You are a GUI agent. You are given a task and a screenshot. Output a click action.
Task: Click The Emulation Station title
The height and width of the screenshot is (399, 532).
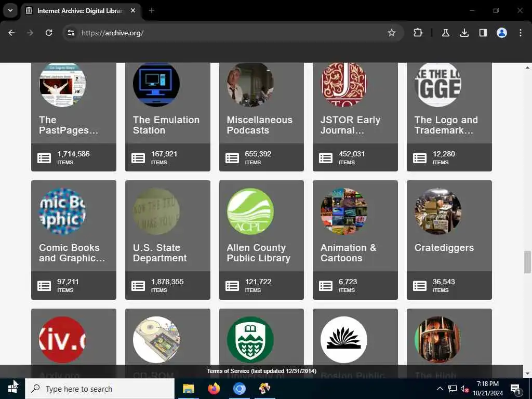[x=166, y=125]
